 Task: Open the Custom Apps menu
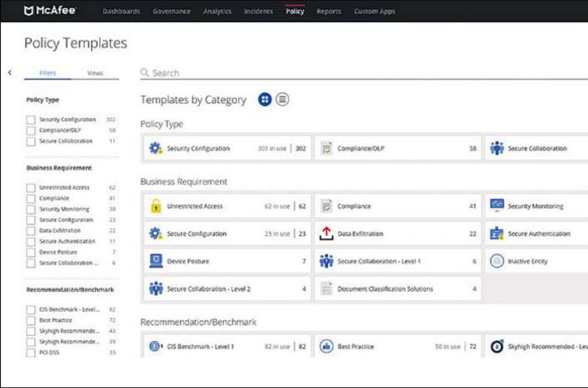tap(374, 12)
